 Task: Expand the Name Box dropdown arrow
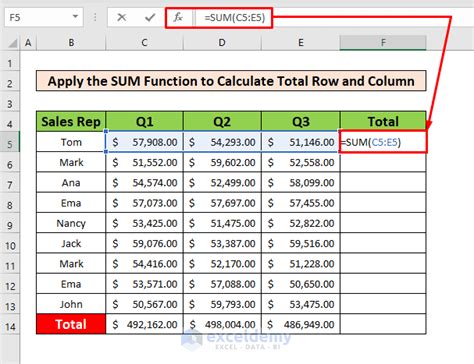click(x=75, y=16)
